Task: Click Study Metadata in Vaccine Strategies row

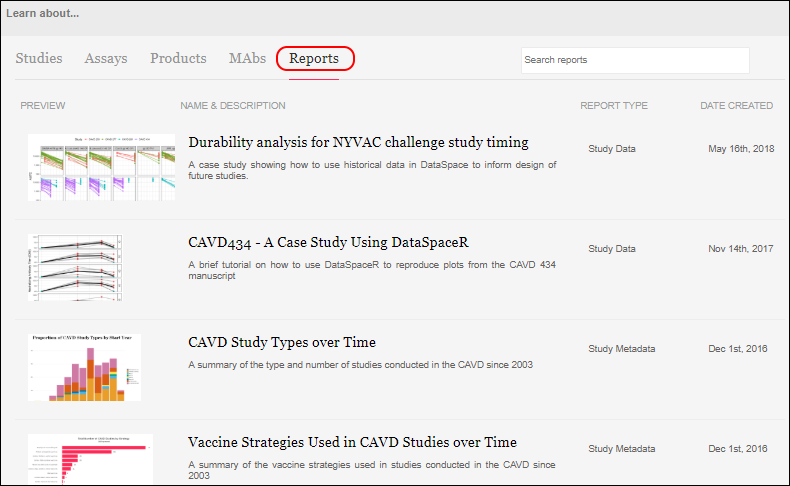Action: tap(622, 449)
